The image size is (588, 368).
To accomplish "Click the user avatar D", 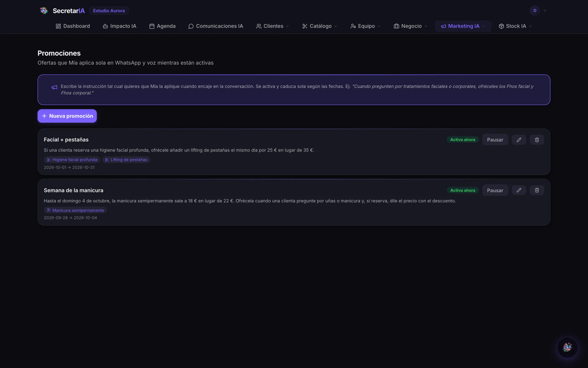I will 535,10.
